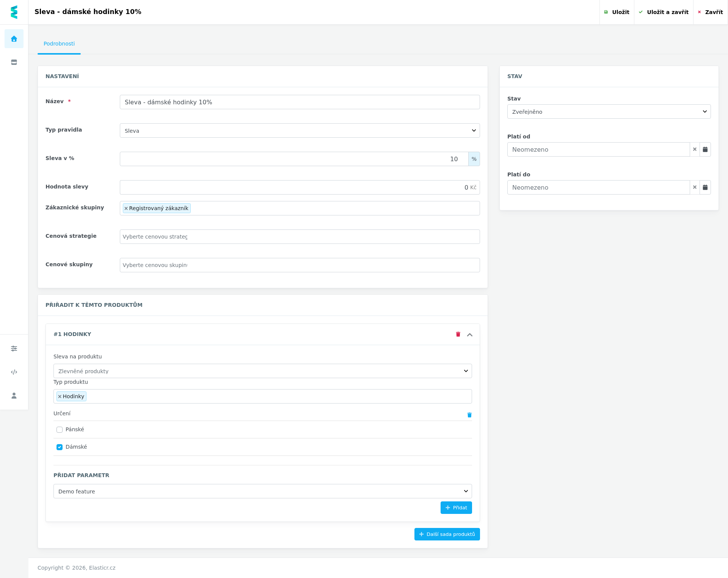Remove the Hodinky product type tag

click(x=60, y=396)
